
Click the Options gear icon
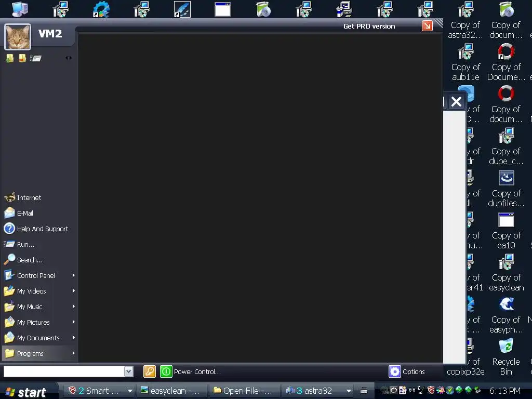pos(395,371)
